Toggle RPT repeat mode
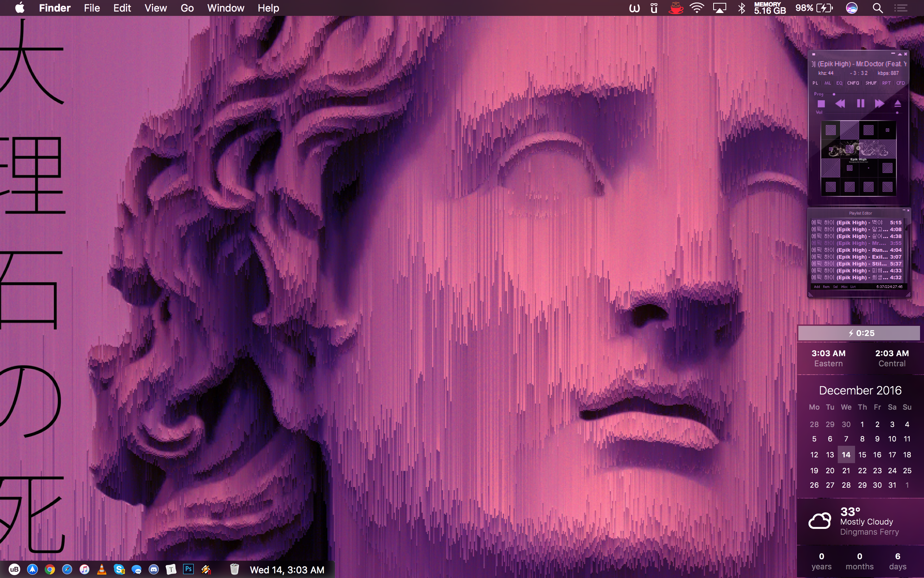This screenshot has width=924, height=578. point(886,83)
